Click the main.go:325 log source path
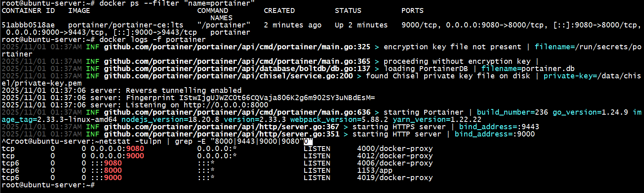Viewport: 644px width, 193px height. [237, 47]
